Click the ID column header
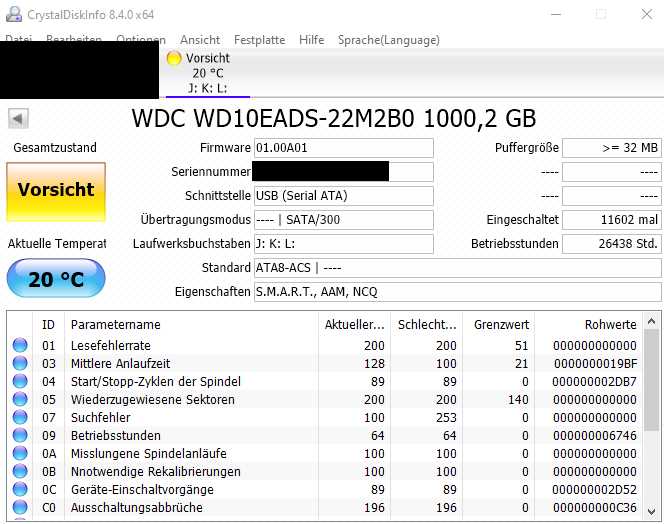The height and width of the screenshot is (524, 664). [48, 324]
